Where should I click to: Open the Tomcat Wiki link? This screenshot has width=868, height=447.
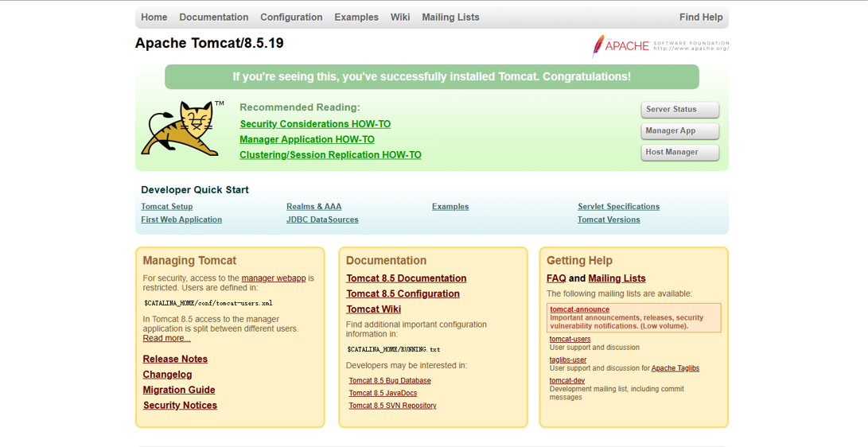pos(374,309)
